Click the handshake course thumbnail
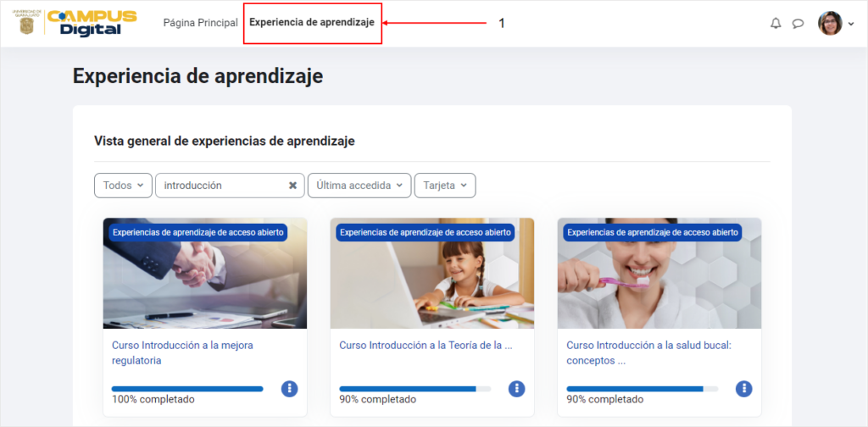 [x=205, y=274]
